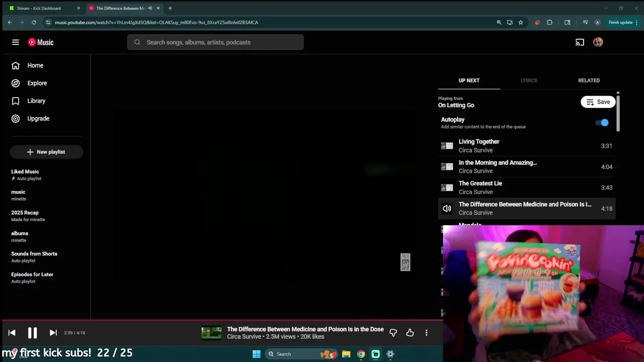Open a new browser tab
This screenshot has width=644, height=362.
point(170,8)
